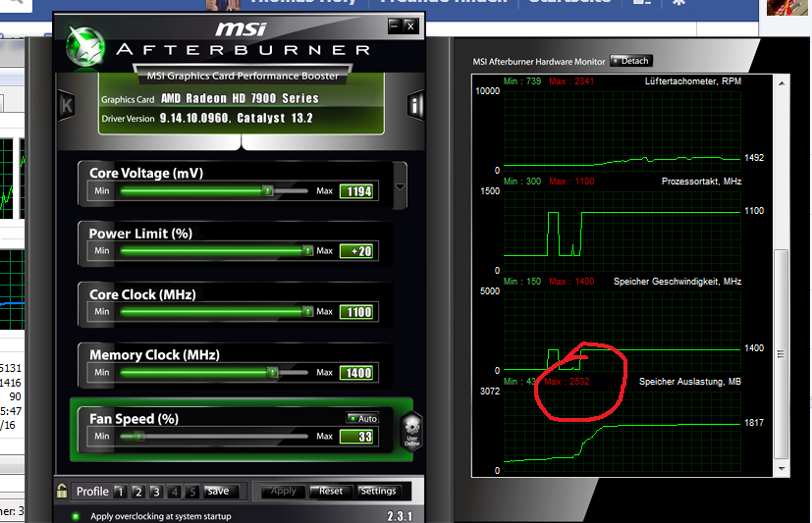
Task: Select Profile slot 2
Action: point(137,492)
